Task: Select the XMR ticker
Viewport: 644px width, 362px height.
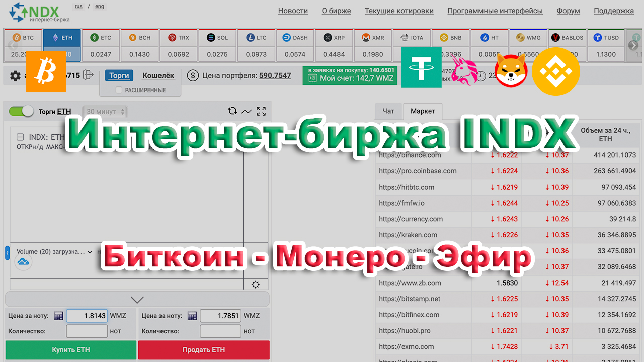Action: [373, 45]
